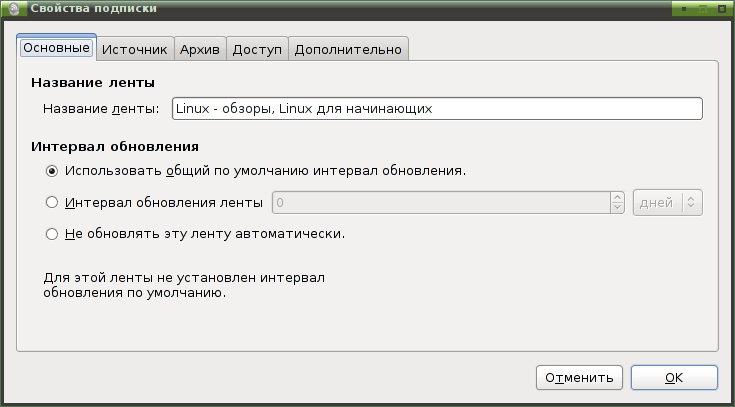
Task: Click the 'Для этой ленты не установлен' note
Action: [x=184, y=286]
